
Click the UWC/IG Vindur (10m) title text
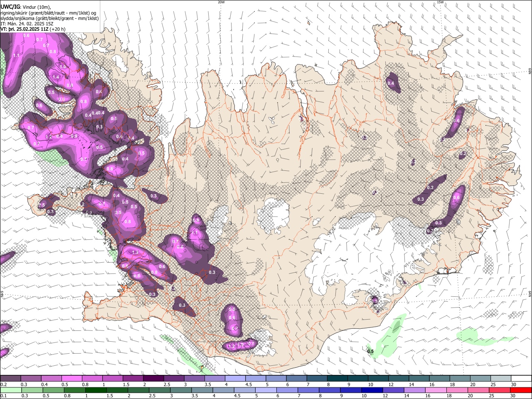[25, 7]
